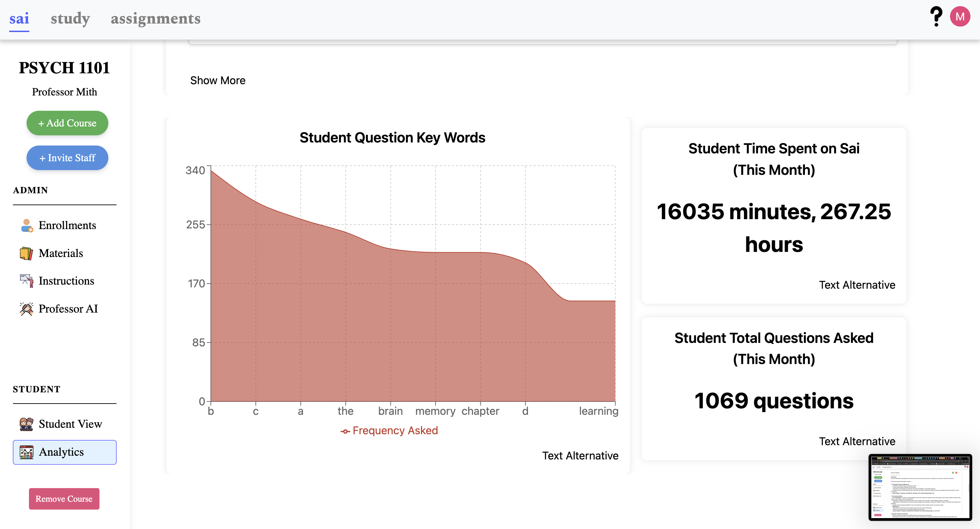Screen dimensions: 980x529
Task: Switch to the study tab
Action: pos(71,18)
